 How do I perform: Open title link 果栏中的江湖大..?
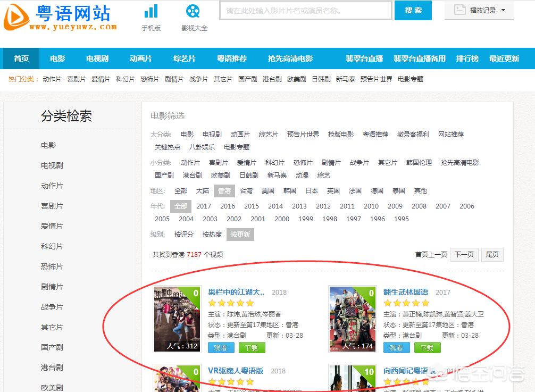(x=236, y=292)
